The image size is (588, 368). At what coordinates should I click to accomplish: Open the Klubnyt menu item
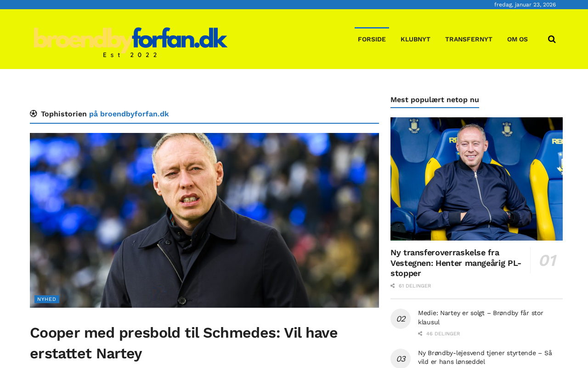pos(415,40)
